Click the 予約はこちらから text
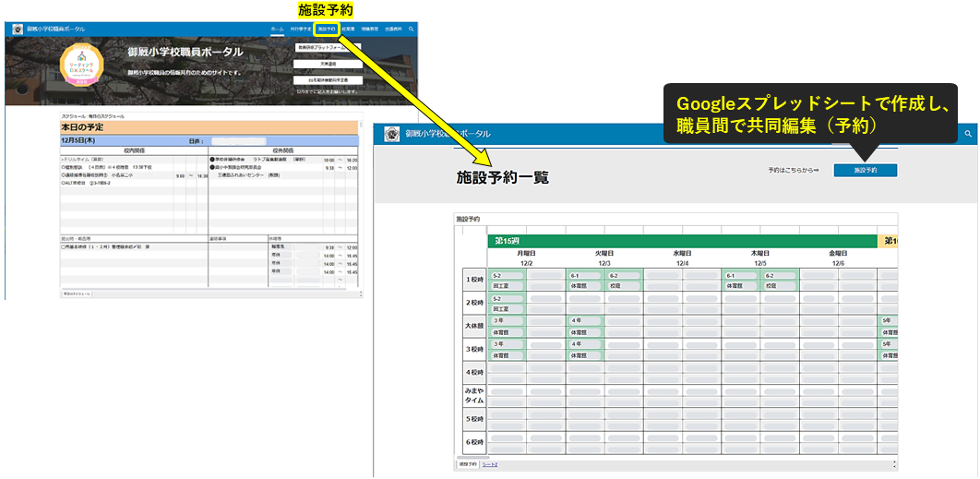The width and height of the screenshot is (980, 479). [x=793, y=170]
